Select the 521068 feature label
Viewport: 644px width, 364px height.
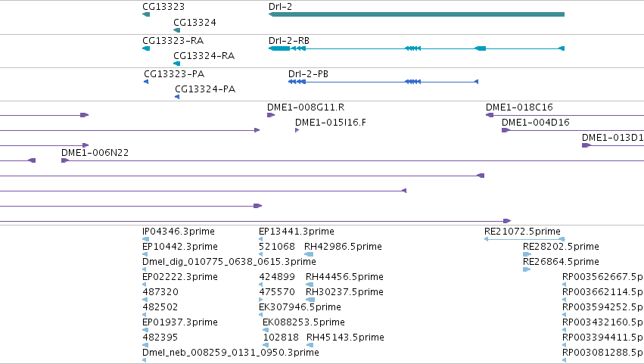[277, 247]
